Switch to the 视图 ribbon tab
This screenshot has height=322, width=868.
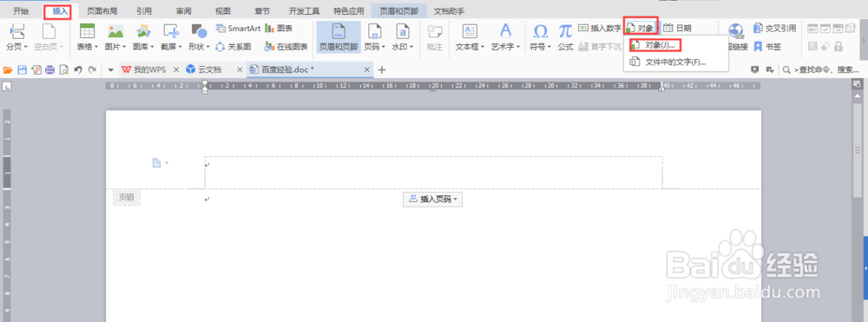point(222,10)
